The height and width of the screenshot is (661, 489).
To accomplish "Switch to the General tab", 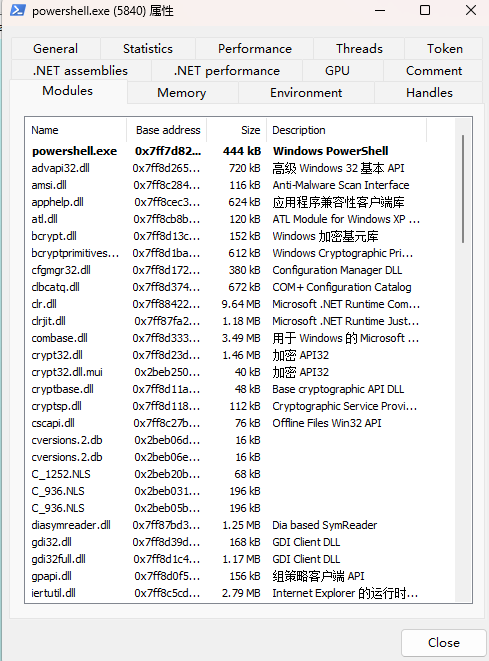I will tap(56, 48).
